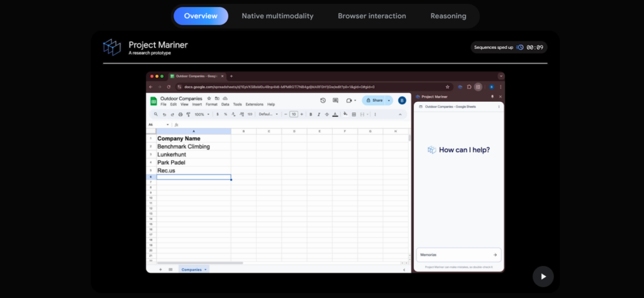The width and height of the screenshot is (644, 298).
Task: Select the paint format roller tool
Action: click(x=188, y=114)
